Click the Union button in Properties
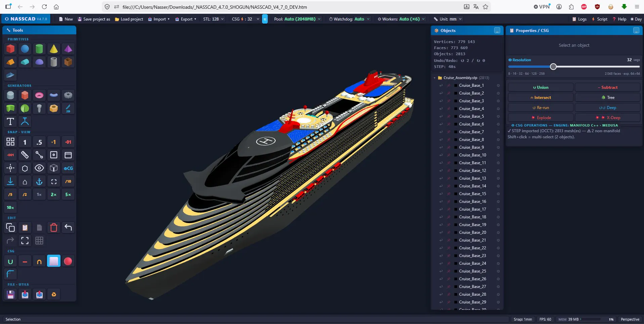Screen dimensions: 644x324 tap(541, 87)
